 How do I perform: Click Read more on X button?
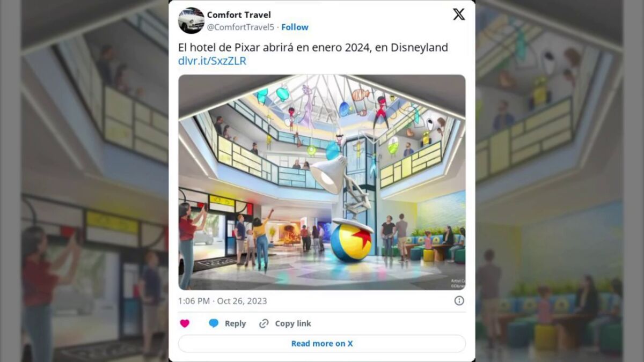point(322,343)
